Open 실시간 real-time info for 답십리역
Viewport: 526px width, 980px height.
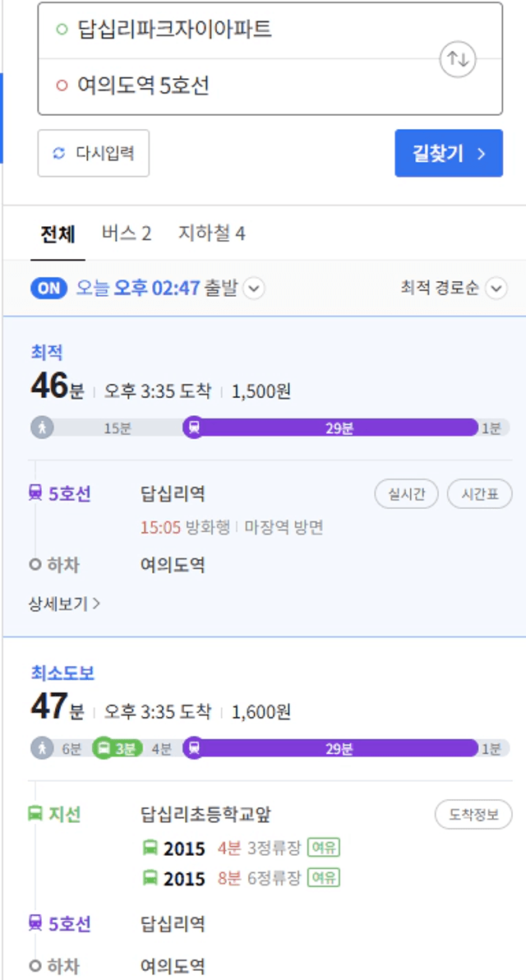point(407,494)
